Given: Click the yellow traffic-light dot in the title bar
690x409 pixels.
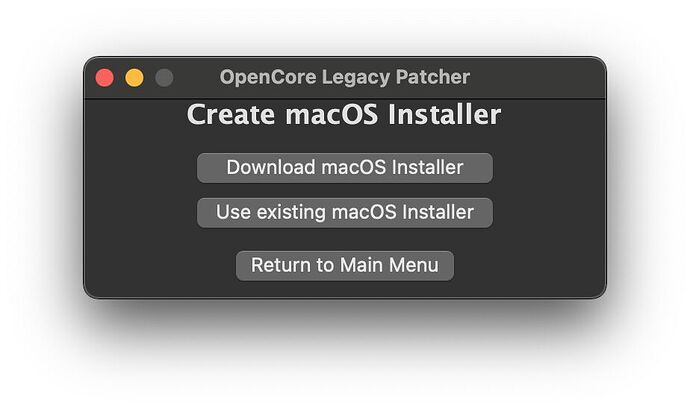Looking at the screenshot, I should pos(134,78).
